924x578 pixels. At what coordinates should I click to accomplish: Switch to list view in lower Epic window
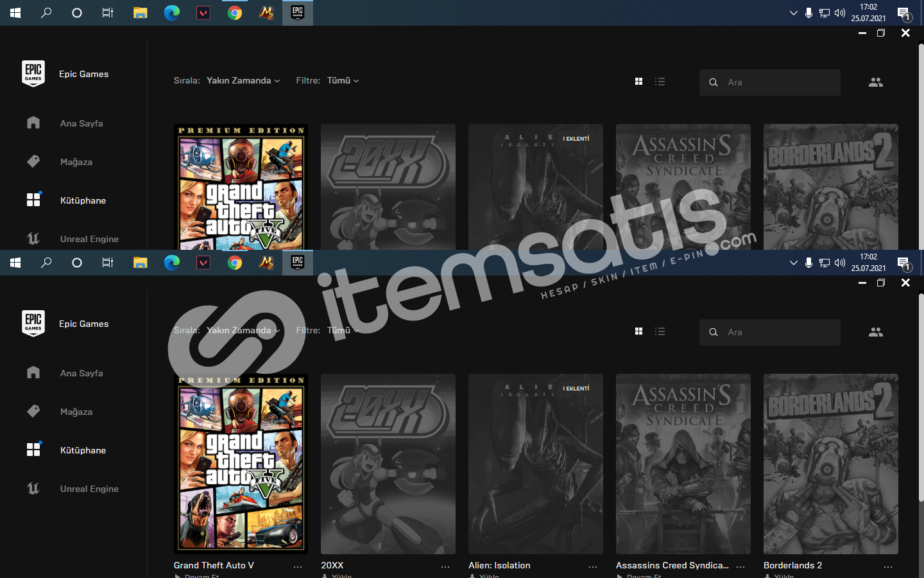[x=660, y=331]
